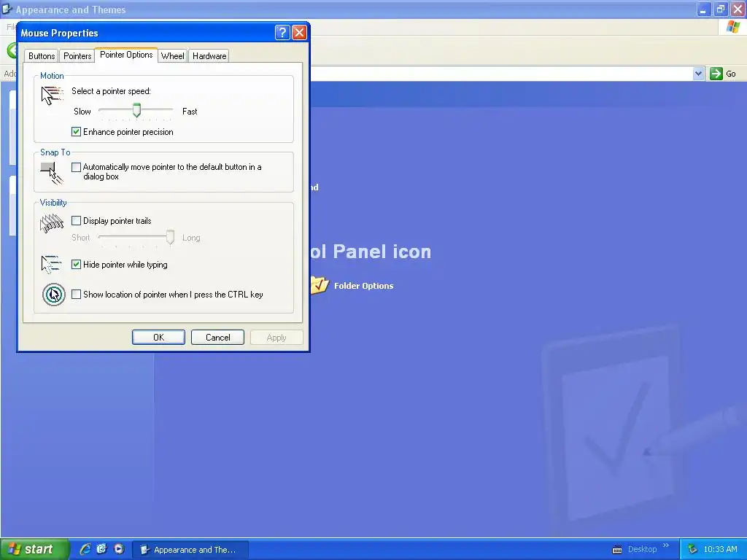Adjust the pointer speed slider thumb
The image size is (747, 560).
[136, 111]
